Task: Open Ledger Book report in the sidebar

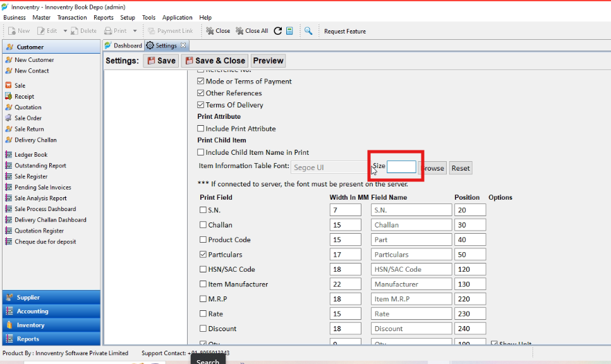Action: (x=31, y=155)
